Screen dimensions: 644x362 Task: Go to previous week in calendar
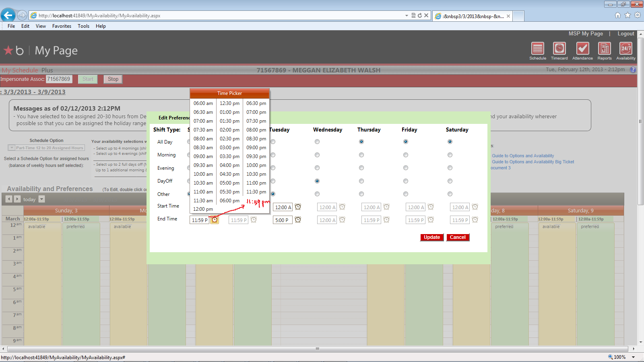[x=9, y=199]
